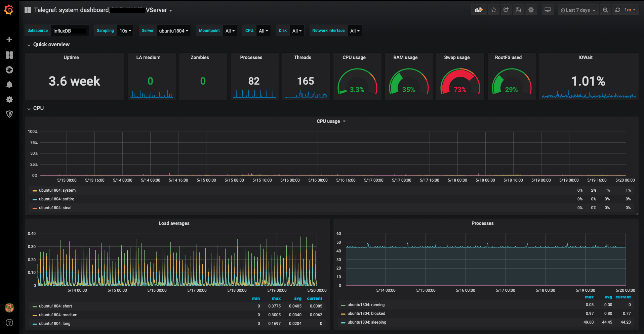Open dashboard settings gear in top bar

point(531,10)
